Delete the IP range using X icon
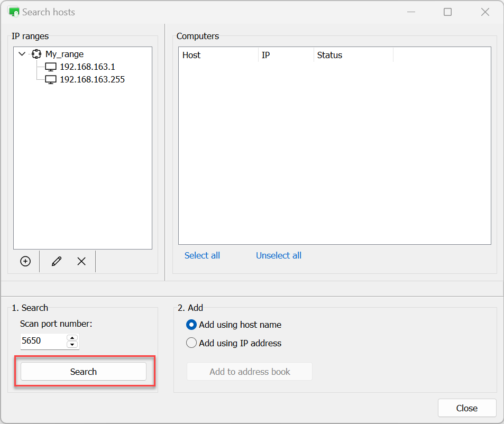 click(x=81, y=261)
